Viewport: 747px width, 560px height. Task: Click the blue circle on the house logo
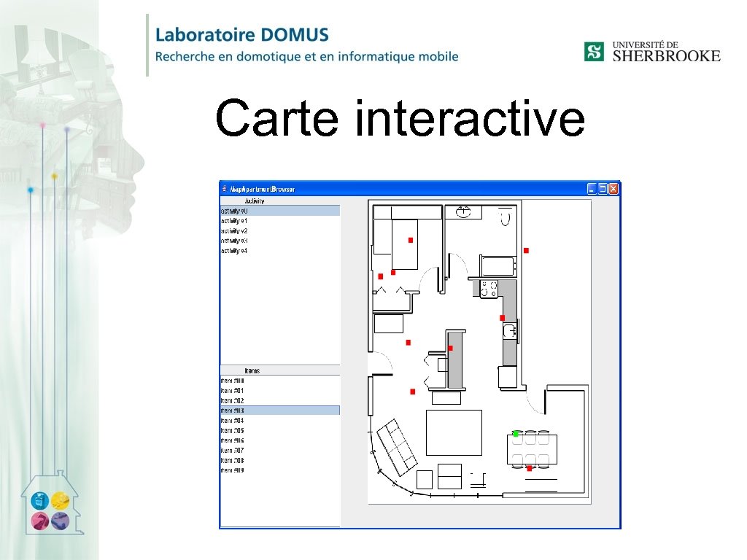41,501
